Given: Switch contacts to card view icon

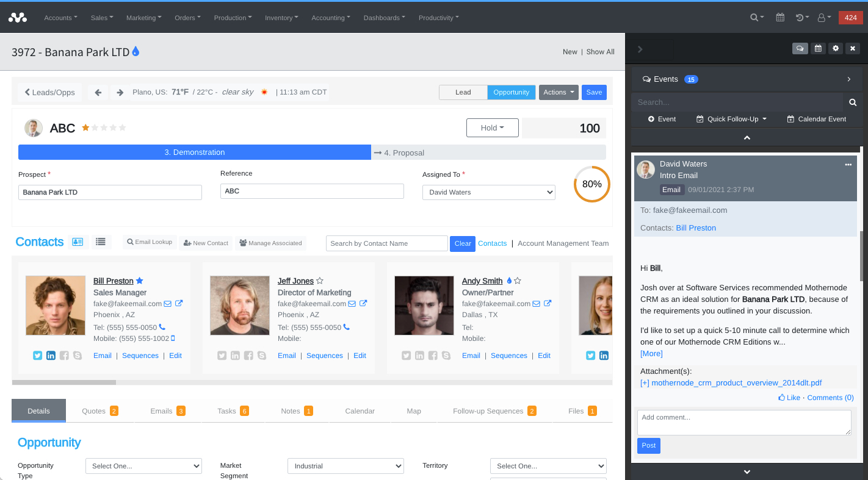Looking at the screenshot, I should tap(78, 242).
